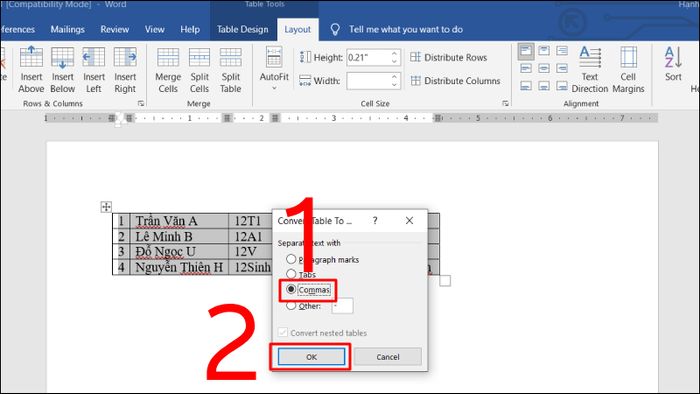Open the Help tab
This screenshot has height=394, width=700.
[190, 29]
